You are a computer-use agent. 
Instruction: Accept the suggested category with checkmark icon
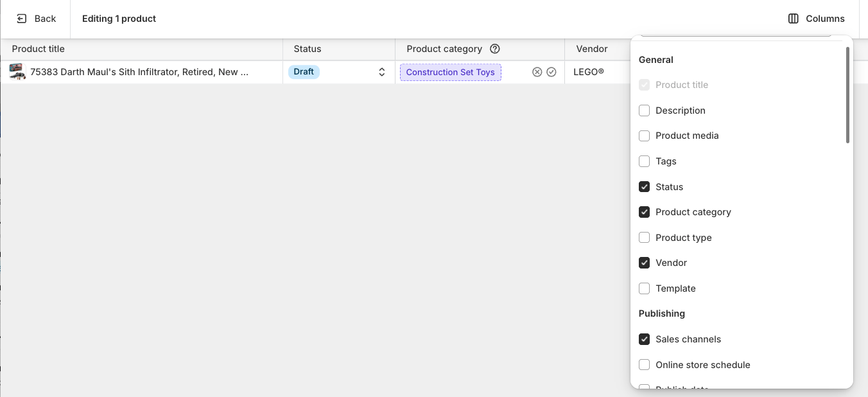coord(551,72)
